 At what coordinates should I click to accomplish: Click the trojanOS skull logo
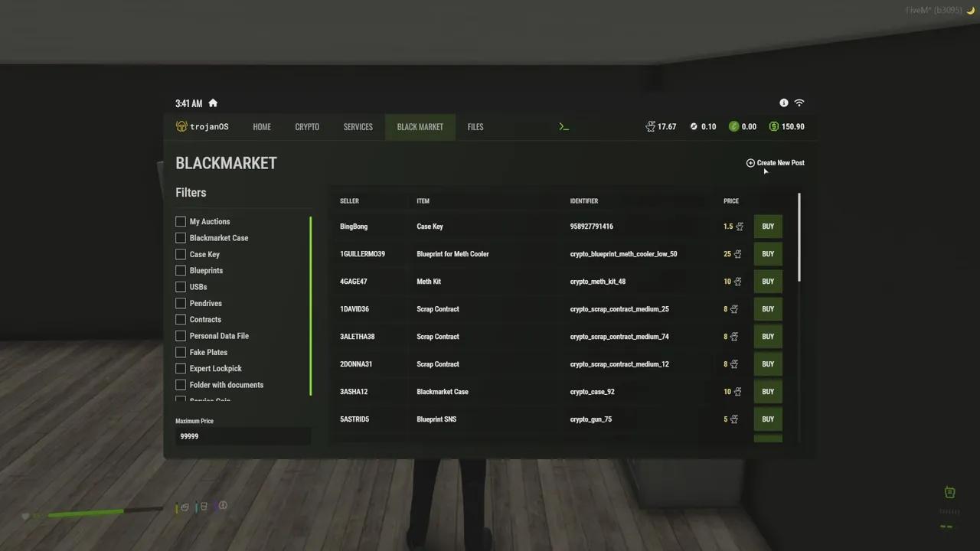pos(181,126)
